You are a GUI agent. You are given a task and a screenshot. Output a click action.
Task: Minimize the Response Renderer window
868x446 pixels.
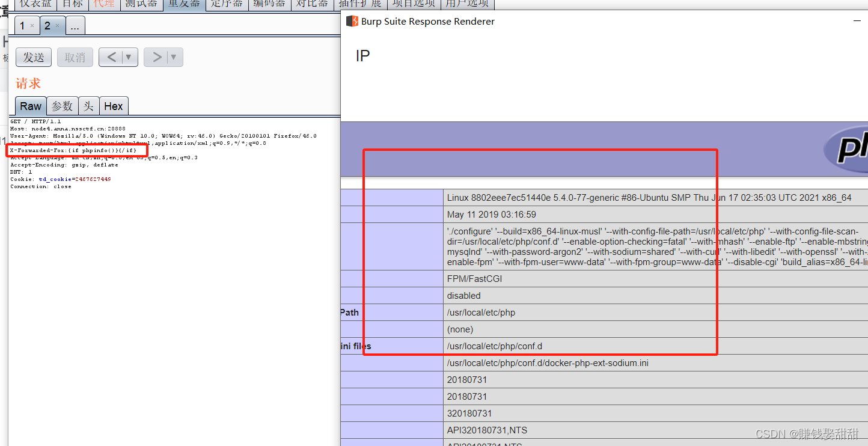858,20
